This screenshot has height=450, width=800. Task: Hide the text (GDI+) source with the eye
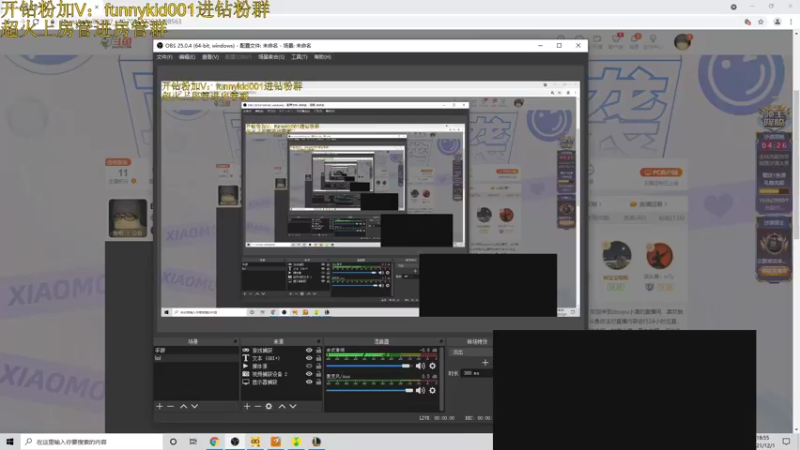tap(309, 358)
